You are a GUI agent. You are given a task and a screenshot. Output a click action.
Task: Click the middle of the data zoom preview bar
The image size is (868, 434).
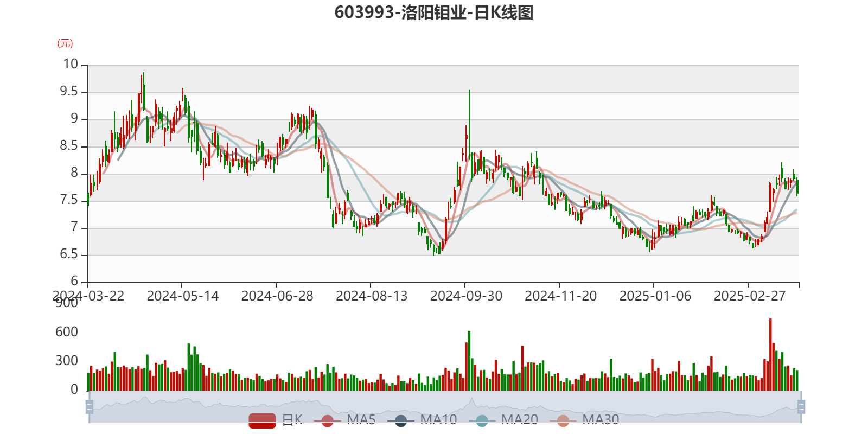pos(445,406)
